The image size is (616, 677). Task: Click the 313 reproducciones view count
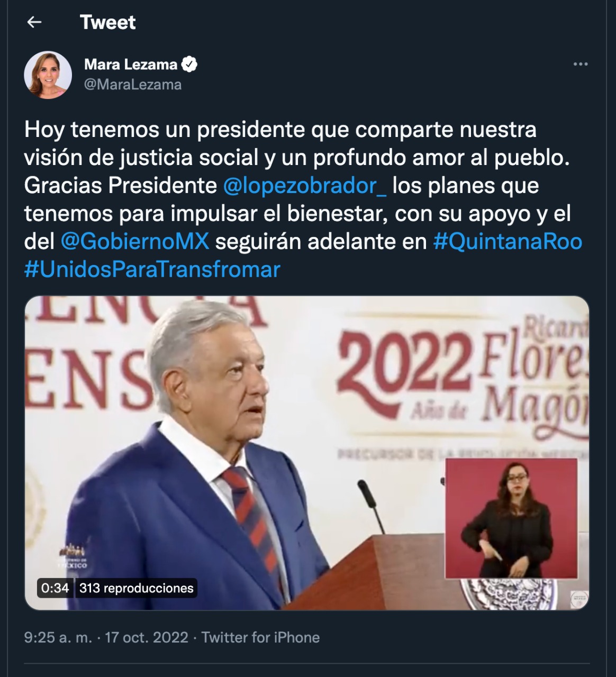click(137, 588)
